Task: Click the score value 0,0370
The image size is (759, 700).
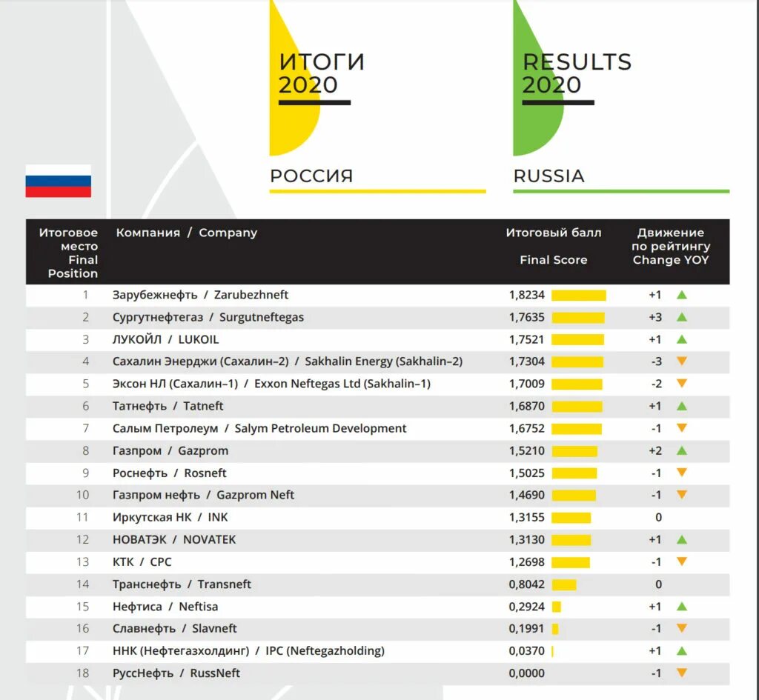Action: click(527, 650)
